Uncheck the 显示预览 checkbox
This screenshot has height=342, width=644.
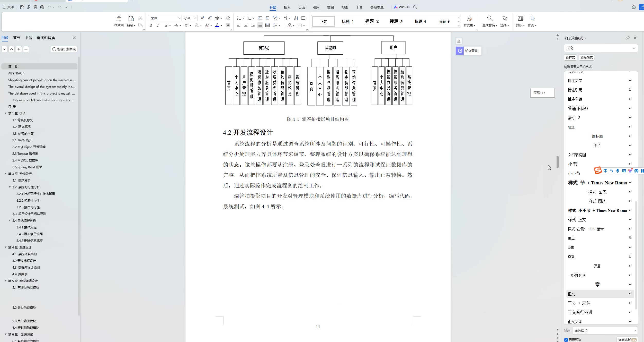click(x=566, y=340)
